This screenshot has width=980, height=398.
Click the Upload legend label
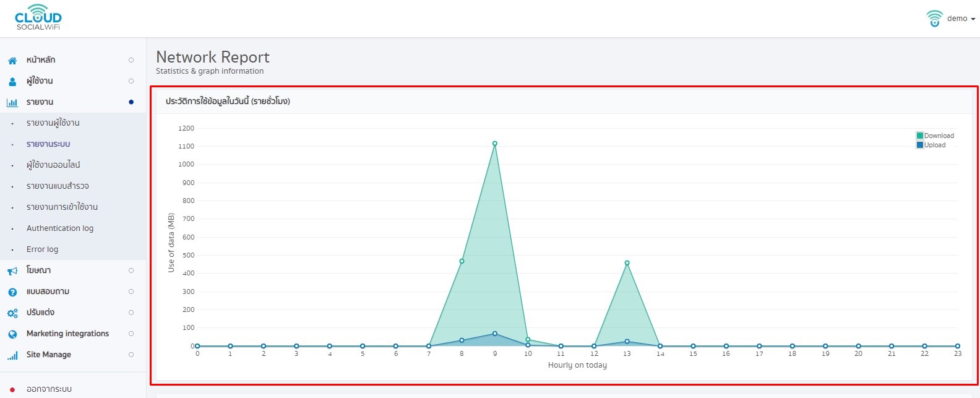click(x=935, y=145)
